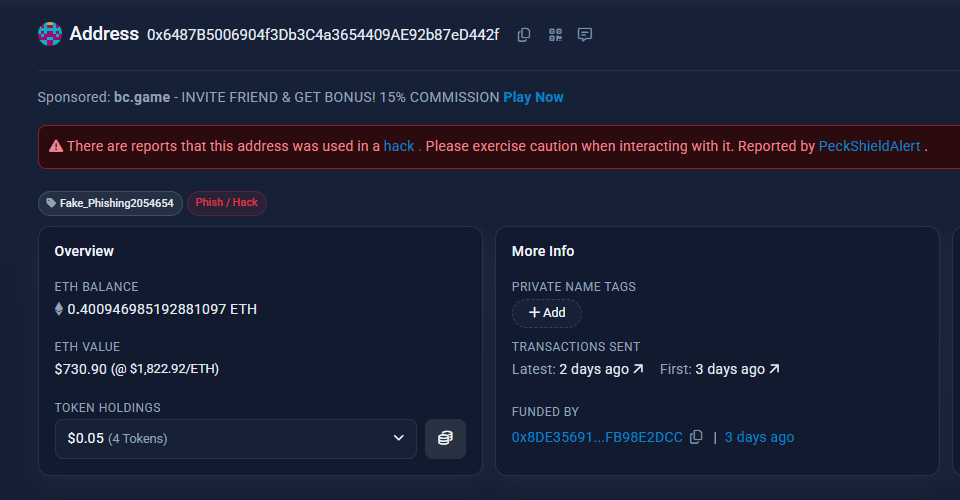The image size is (960, 500).
Task: Follow the hack report link
Action: click(x=399, y=146)
